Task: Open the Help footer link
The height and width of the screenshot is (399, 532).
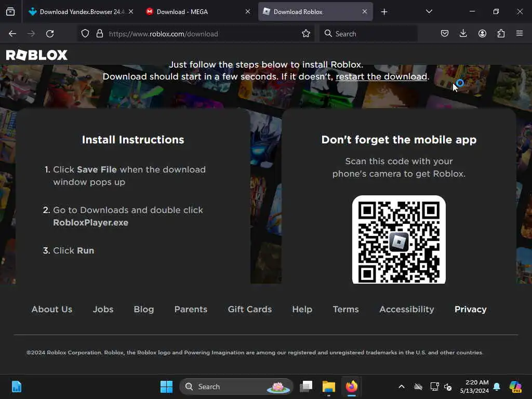Action: (302, 310)
